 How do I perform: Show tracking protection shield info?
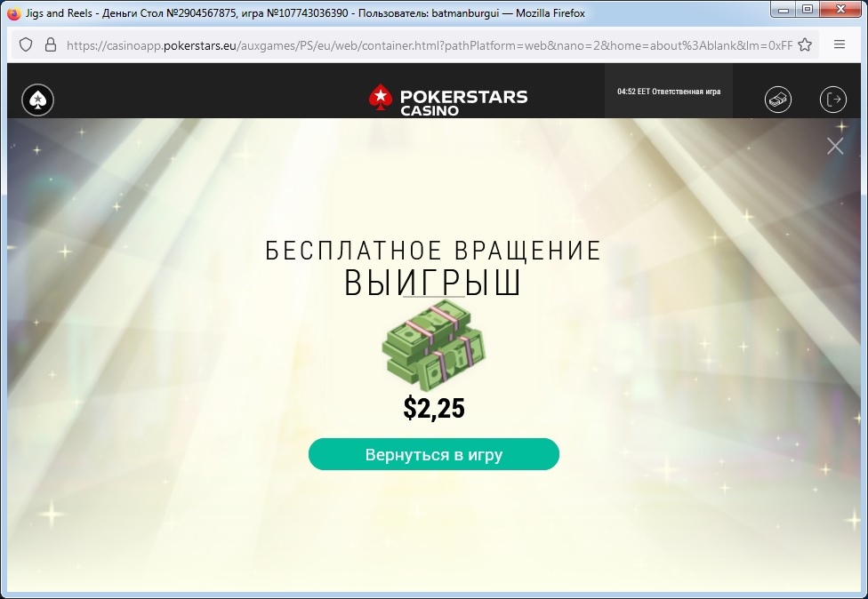coord(26,44)
